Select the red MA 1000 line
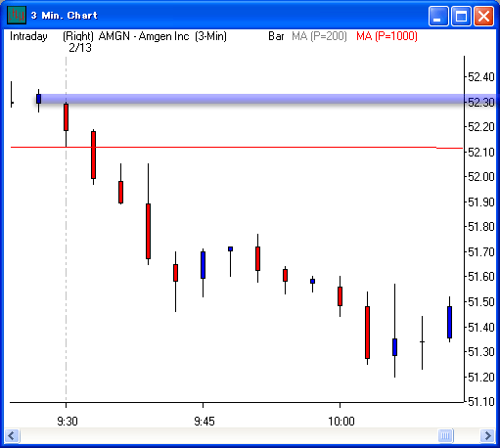The image size is (500, 448). (237, 148)
